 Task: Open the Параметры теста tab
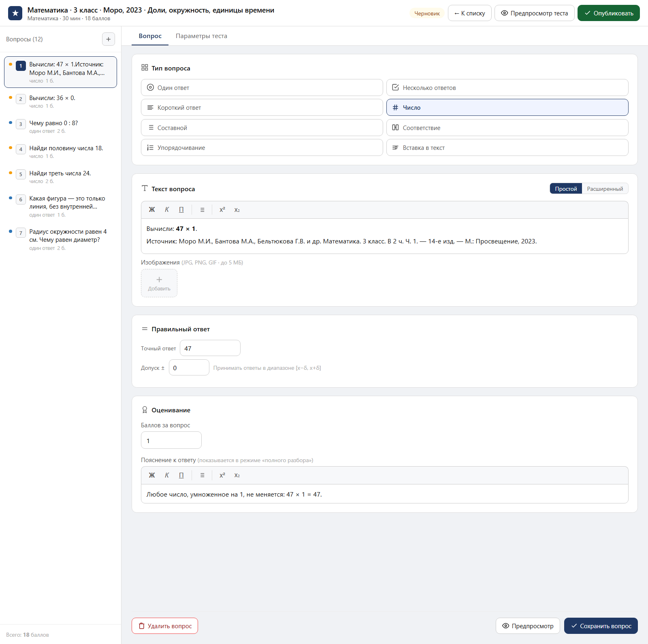(201, 36)
